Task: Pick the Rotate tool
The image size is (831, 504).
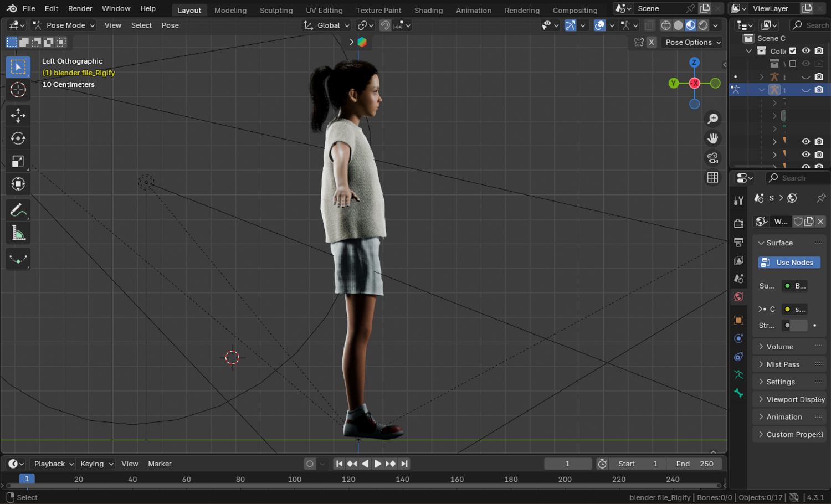Action: (x=18, y=138)
